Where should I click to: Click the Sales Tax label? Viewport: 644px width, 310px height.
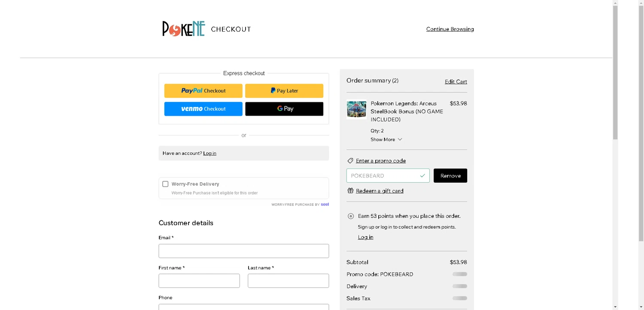click(x=358, y=298)
